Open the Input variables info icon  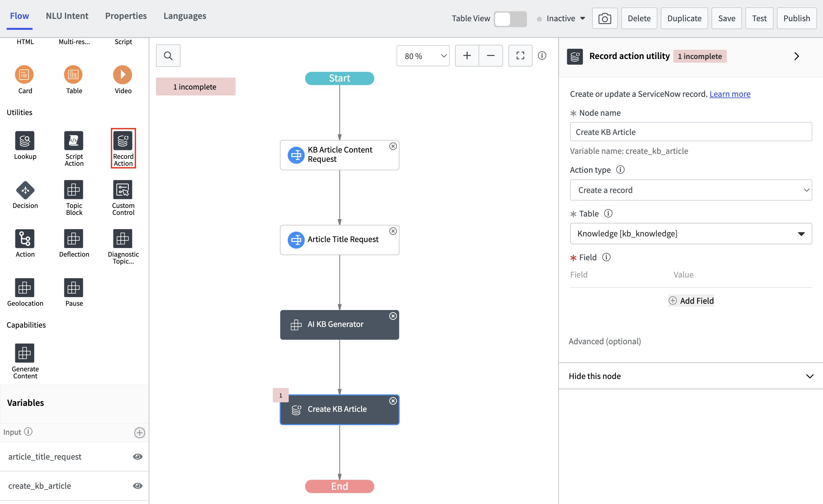(x=29, y=432)
